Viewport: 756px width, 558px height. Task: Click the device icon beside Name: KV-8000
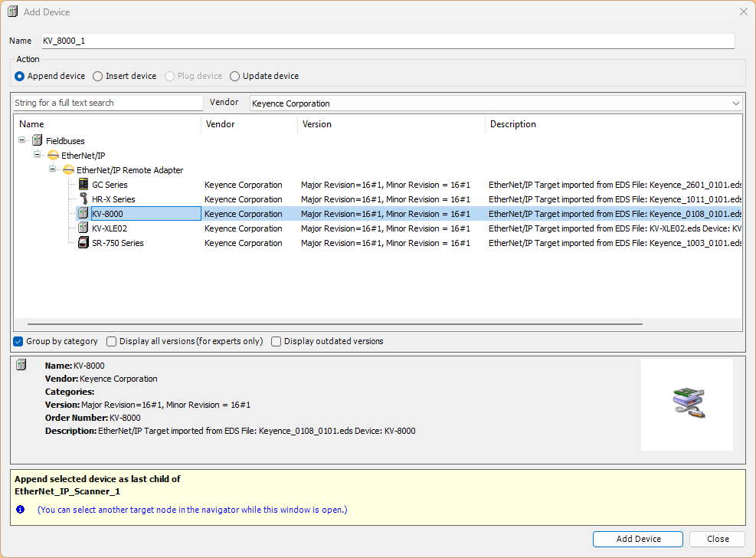click(21, 365)
